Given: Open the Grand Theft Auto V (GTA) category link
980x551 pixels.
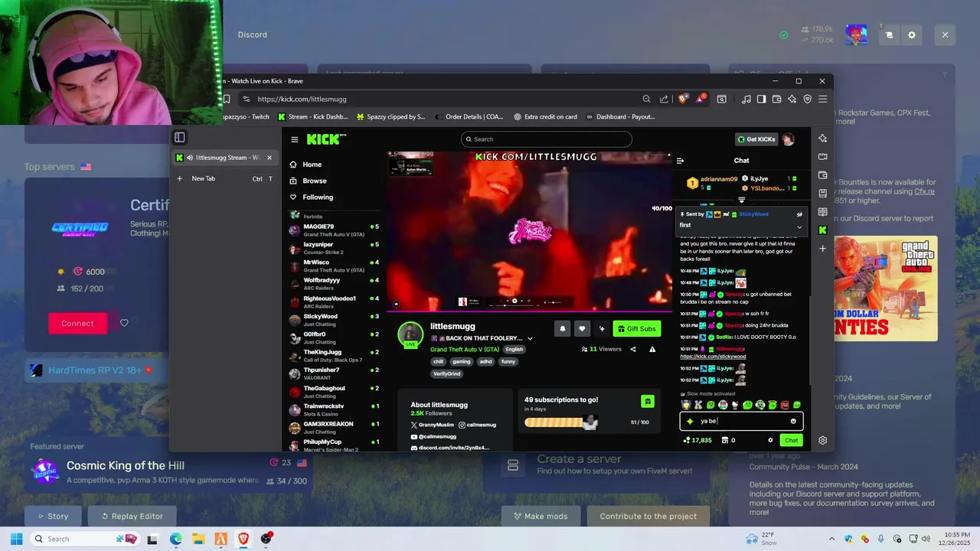Looking at the screenshot, I should tap(465, 349).
